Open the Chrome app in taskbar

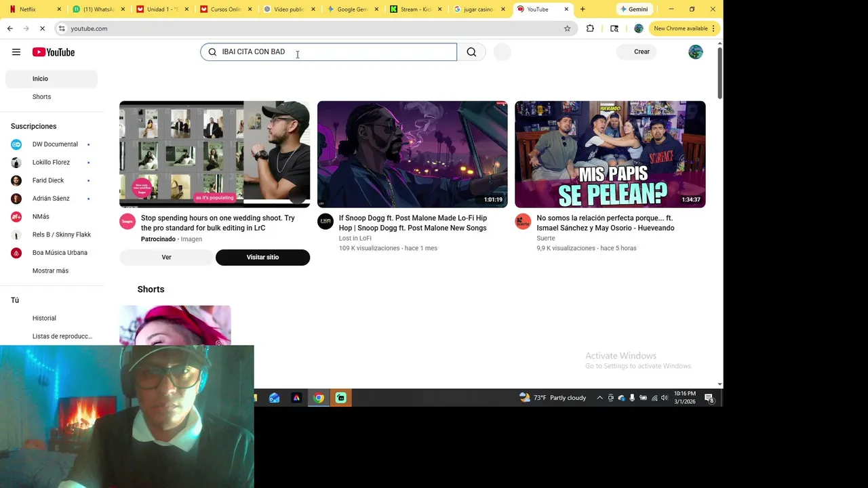tap(319, 398)
